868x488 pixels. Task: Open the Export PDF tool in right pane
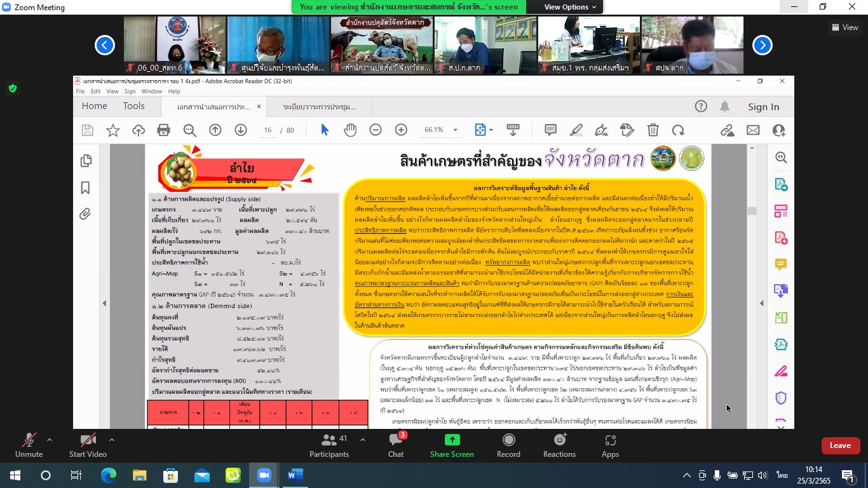(x=781, y=184)
